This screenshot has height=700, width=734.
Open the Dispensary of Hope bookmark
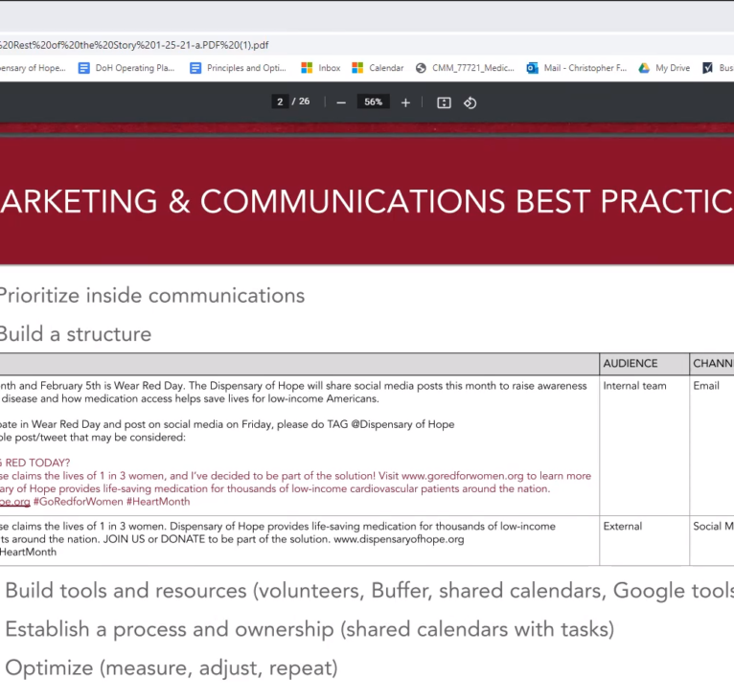pyautogui.click(x=32, y=68)
